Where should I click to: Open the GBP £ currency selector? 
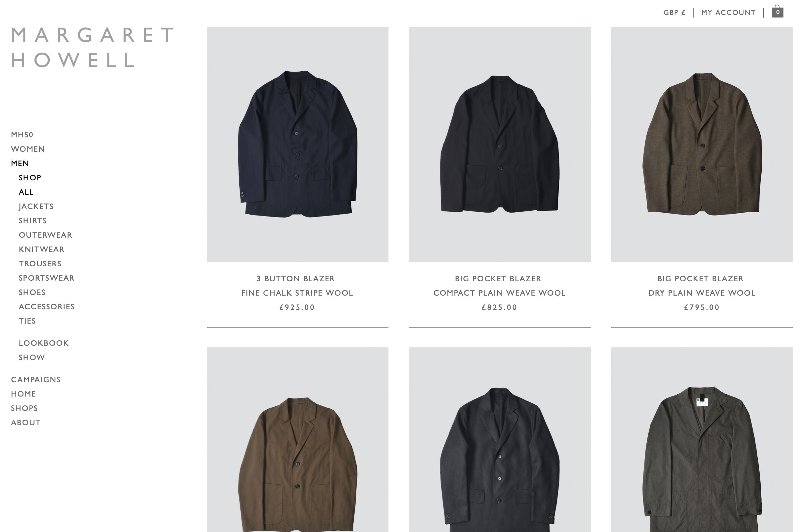click(674, 13)
